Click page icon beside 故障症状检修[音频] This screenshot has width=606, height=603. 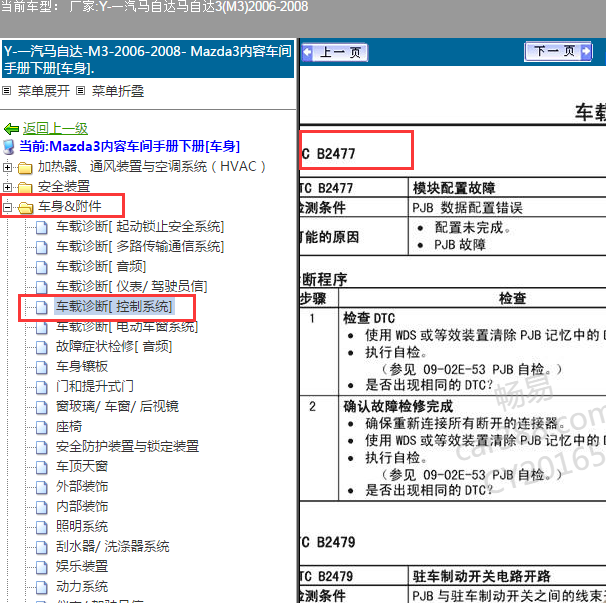42,347
